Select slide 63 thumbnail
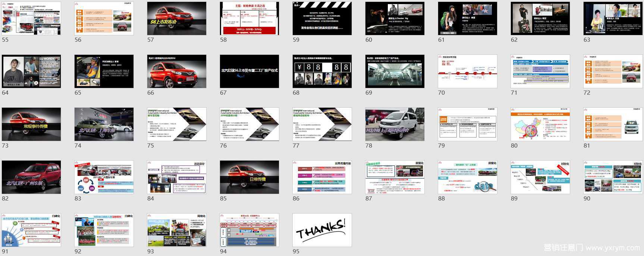Viewport: 644px width, 256px height. [x=613, y=18]
